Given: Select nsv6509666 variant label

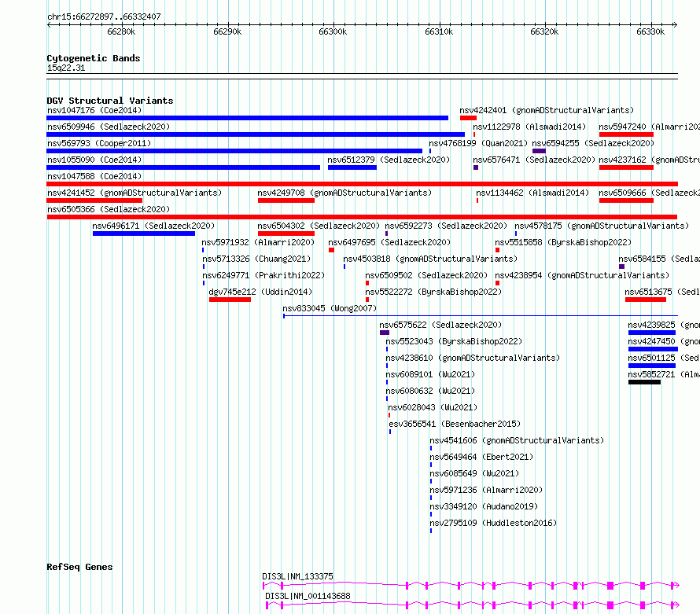Looking at the screenshot, I should pos(649,193).
